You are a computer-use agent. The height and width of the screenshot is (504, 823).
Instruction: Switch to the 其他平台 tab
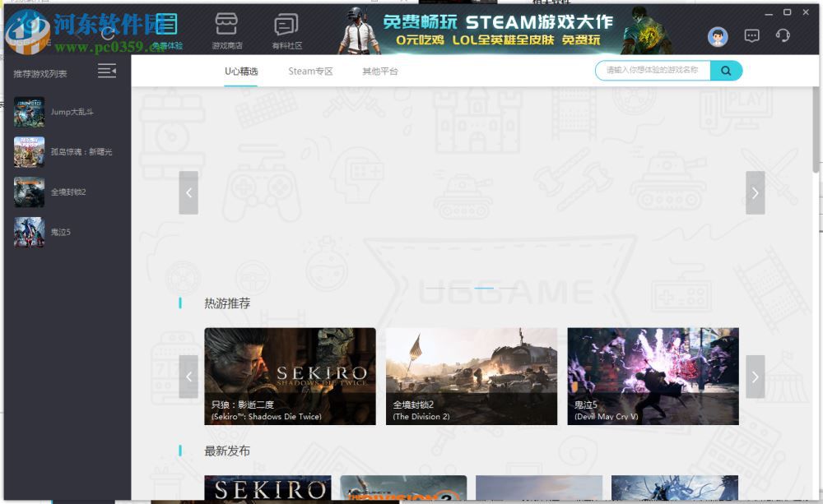[x=380, y=72]
